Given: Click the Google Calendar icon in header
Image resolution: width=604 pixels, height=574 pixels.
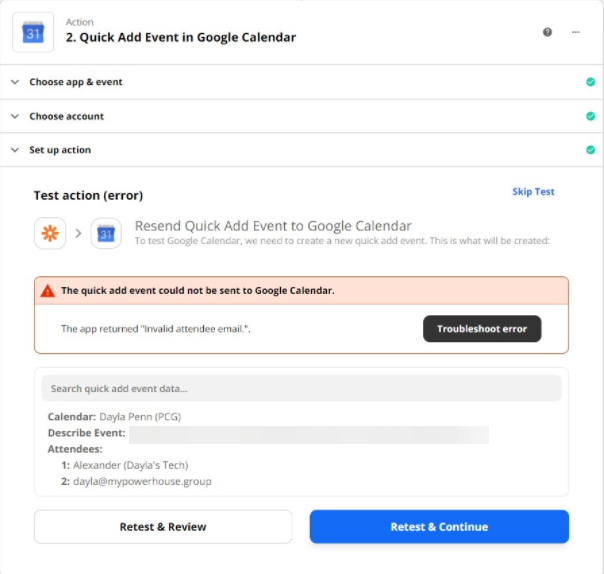Looking at the screenshot, I should point(33,32).
